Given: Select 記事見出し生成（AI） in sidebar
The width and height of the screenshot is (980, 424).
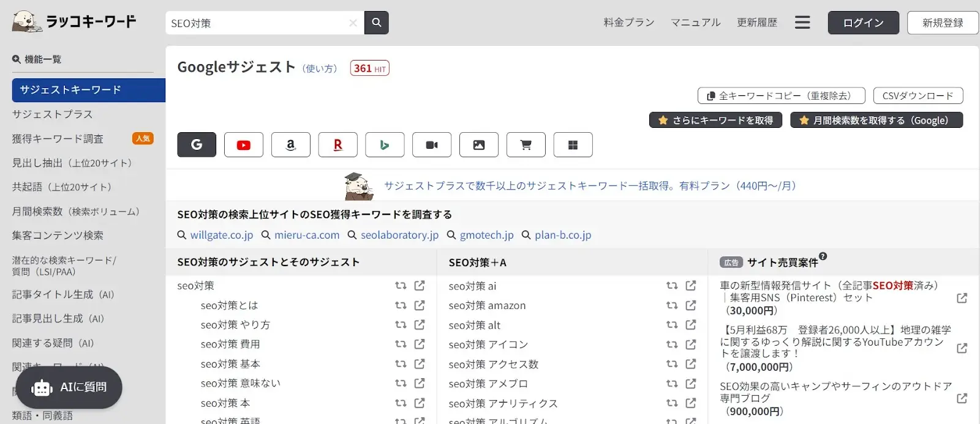Looking at the screenshot, I should pyautogui.click(x=58, y=318).
